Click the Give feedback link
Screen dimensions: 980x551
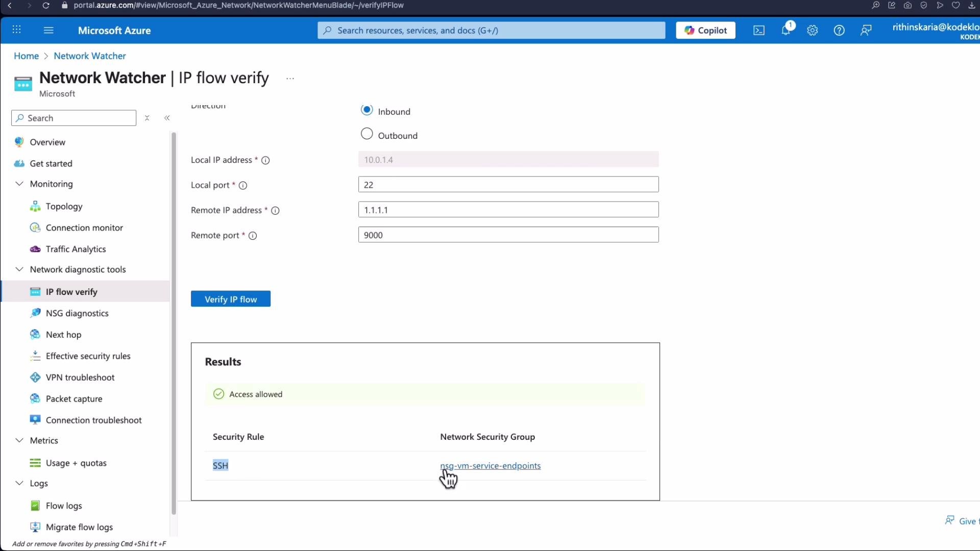pos(962,521)
